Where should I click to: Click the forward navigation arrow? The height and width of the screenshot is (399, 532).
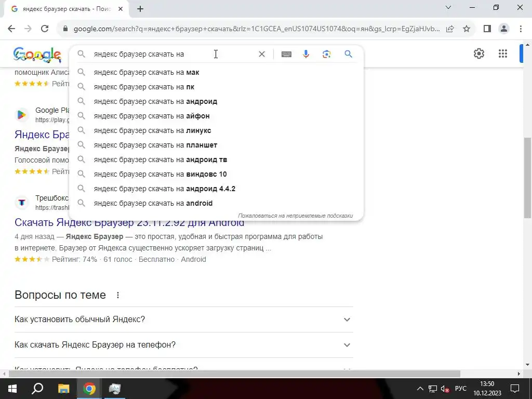coord(28,29)
